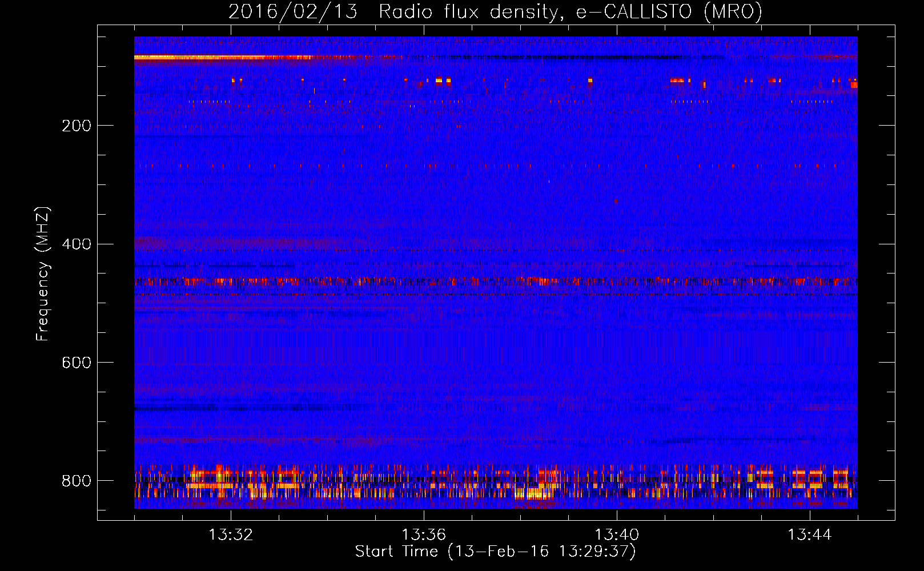Image resolution: width=924 pixels, height=571 pixels.
Task: Click the 13:36 time tick label
Action: click(424, 535)
